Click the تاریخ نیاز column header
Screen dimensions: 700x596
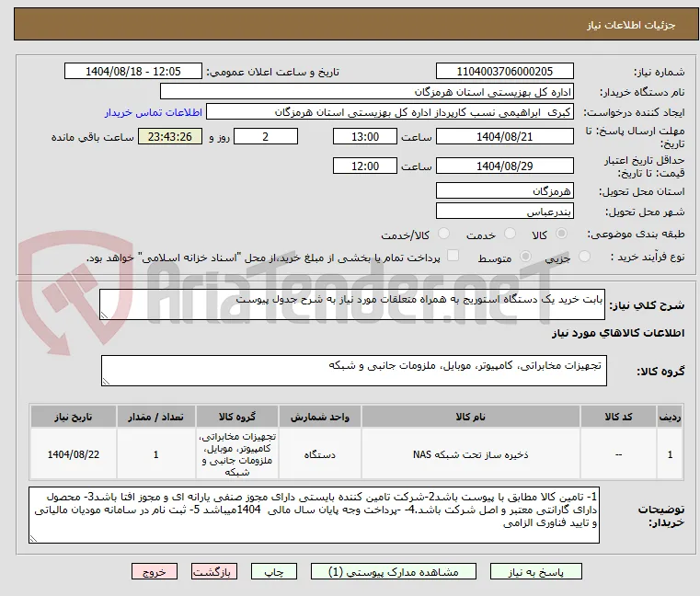(74, 417)
